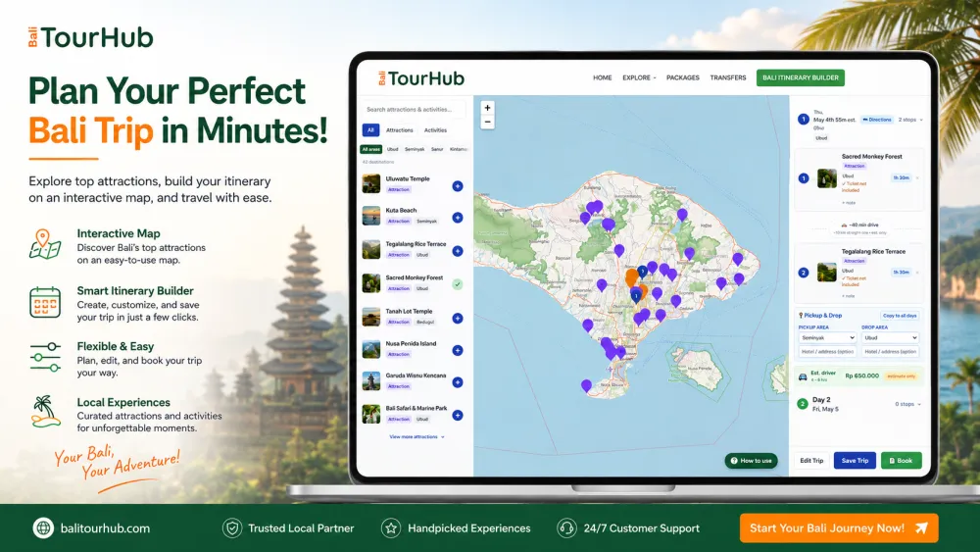Open the Packages nav item
980x552 pixels.
point(682,78)
